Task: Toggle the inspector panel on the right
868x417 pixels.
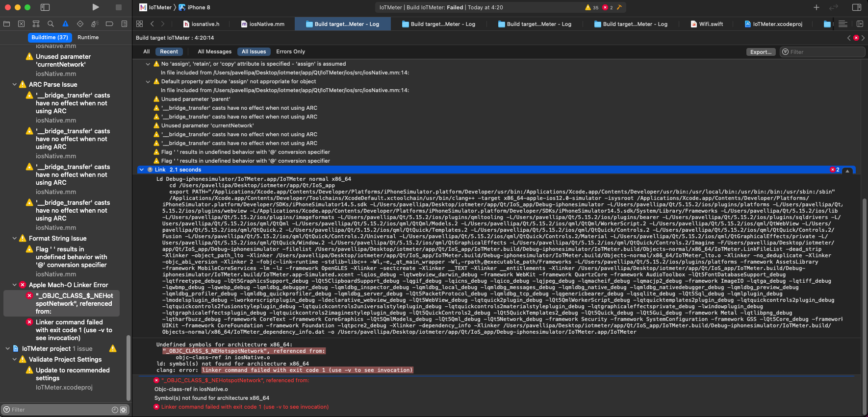Action: click(x=857, y=7)
